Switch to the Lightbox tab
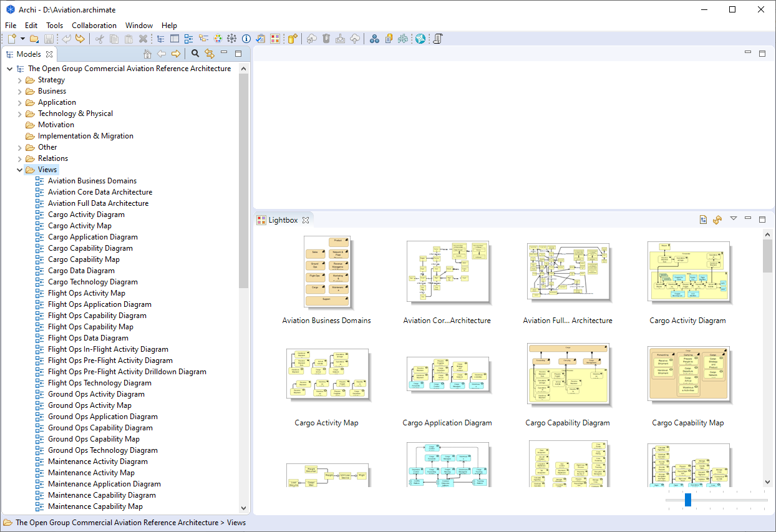Image resolution: width=776 pixels, height=532 pixels. coord(283,220)
